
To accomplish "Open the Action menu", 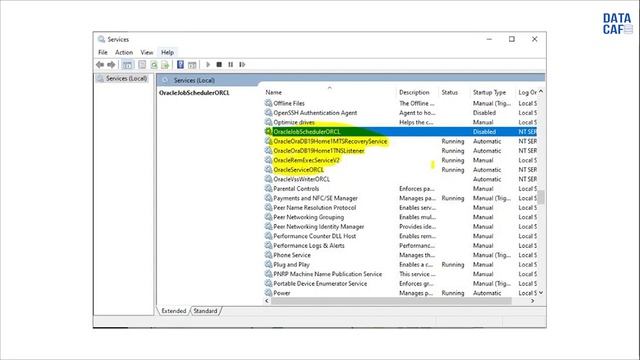I will pos(124,52).
